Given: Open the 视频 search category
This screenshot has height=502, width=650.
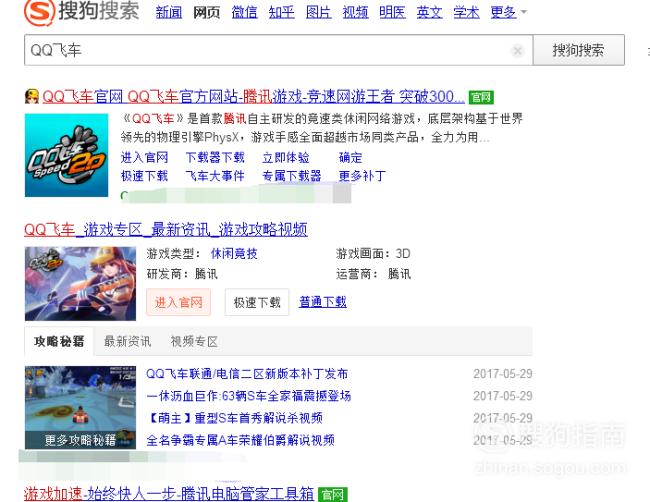Looking at the screenshot, I should click(355, 12).
